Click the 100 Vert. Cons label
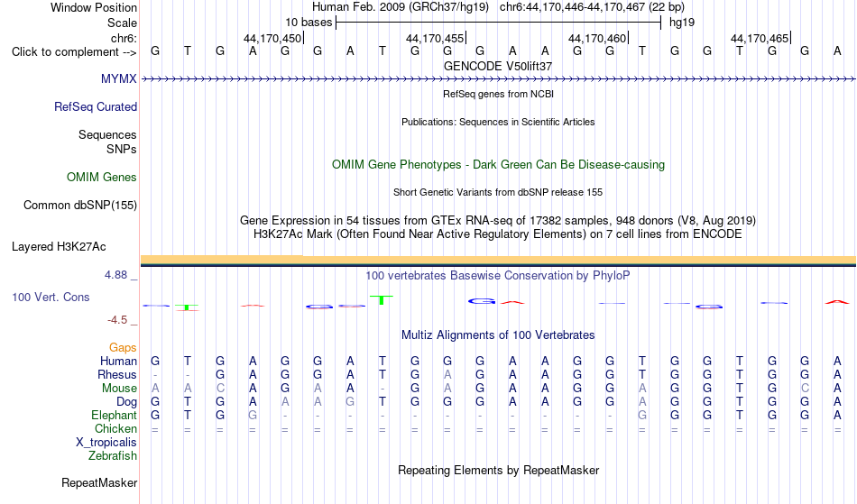 coord(51,297)
